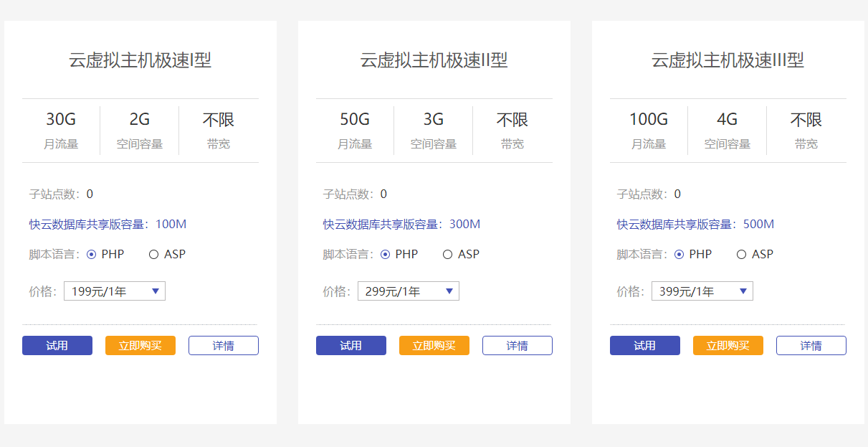Expand the 299元/1年 price dropdown
This screenshot has width=868, height=447.
(x=409, y=291)
